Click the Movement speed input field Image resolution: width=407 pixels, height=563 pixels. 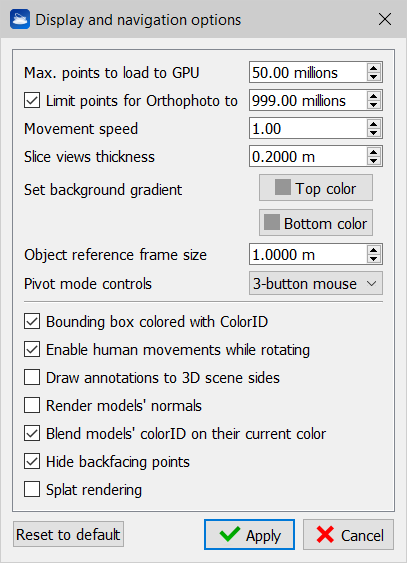[308, 128]
